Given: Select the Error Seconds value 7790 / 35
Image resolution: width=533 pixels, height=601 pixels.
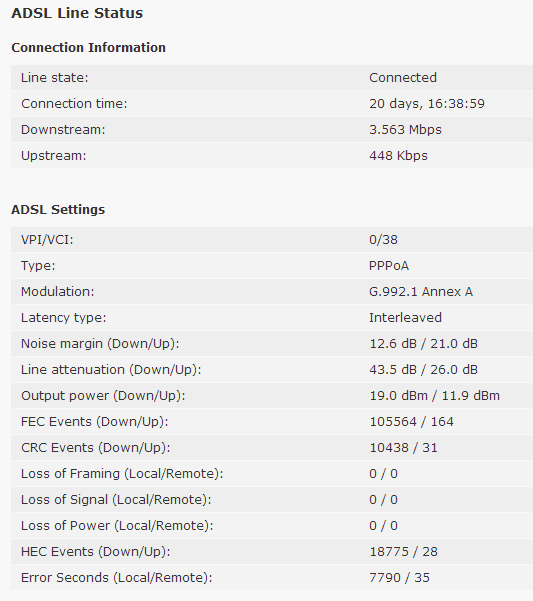Looking at the screenshot, I should pos(399,578).
